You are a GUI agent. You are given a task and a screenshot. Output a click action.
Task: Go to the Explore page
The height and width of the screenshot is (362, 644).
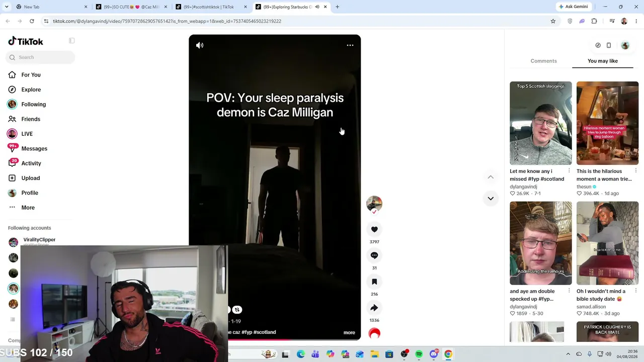pyautogui.click(x=31, y=89)
